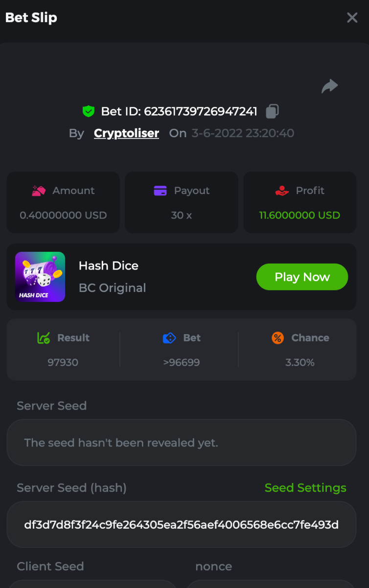Click the red Profit hand icon
This screenshot has height=588, width=369.
[x=282, y=191]
